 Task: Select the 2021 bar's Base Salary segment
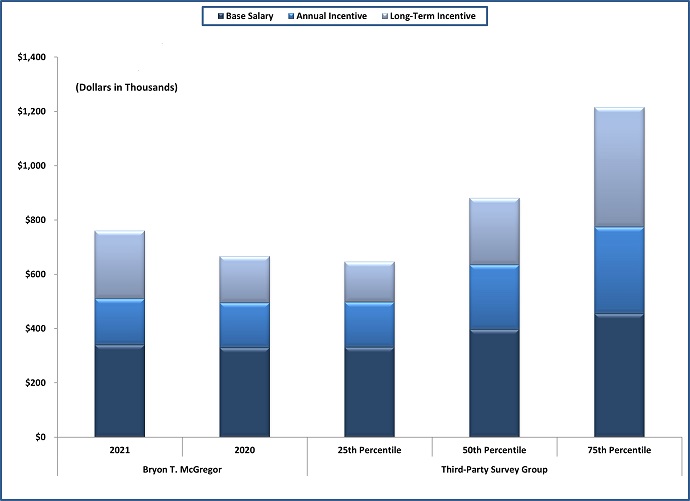[x=119, y=390]
